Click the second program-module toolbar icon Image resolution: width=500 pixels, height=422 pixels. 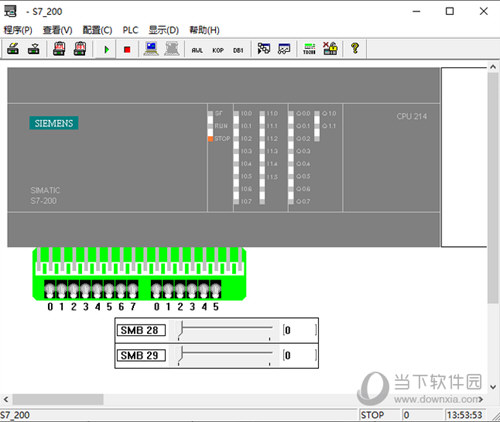[34, 49]
